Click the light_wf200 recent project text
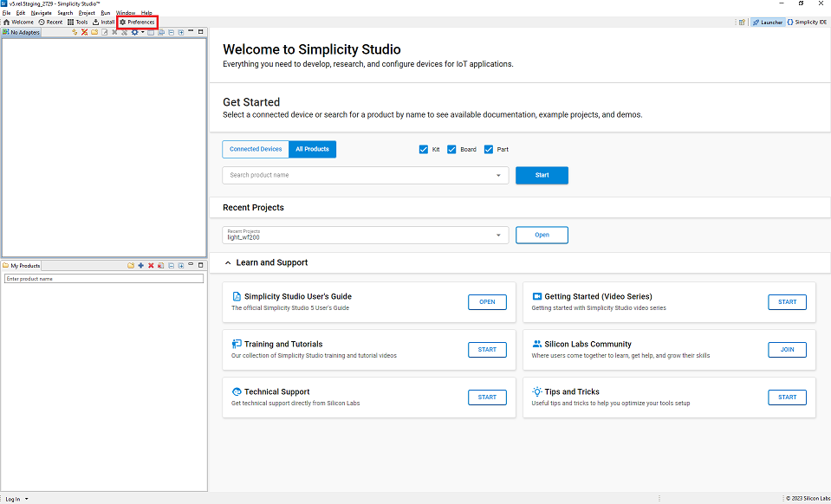 [x=243, y=237]
